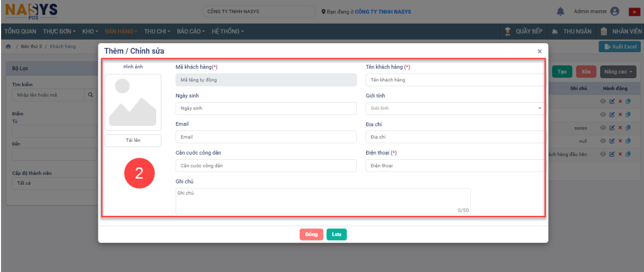Click copy icon in third table row
The image size is (644, 272).
[x=628, y=128]
